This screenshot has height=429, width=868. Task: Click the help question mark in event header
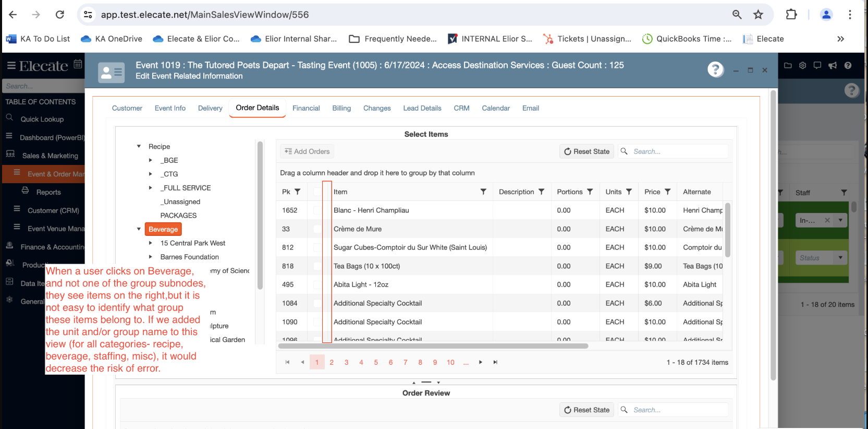click(x=715, y=69)
